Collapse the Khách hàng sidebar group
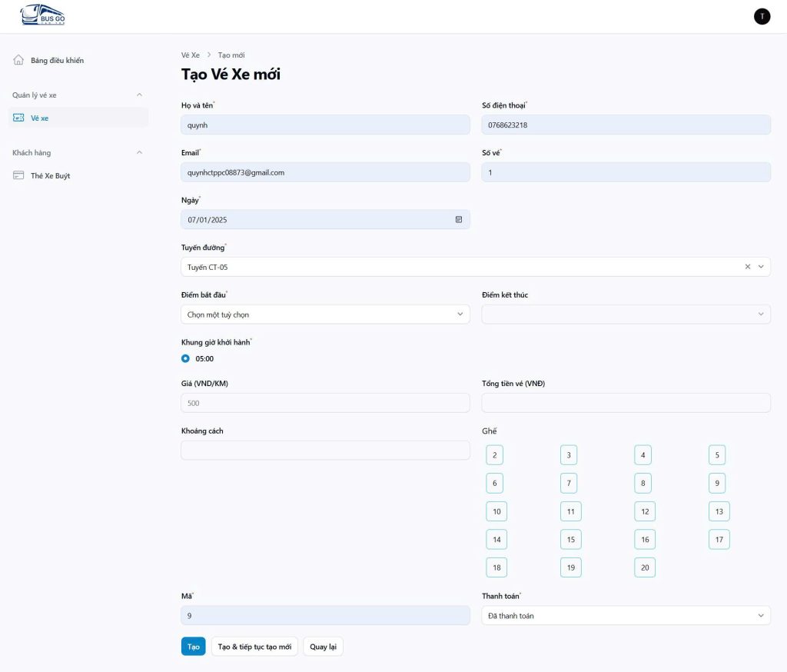This screenshot has width=787, height=672. [139, 153]
